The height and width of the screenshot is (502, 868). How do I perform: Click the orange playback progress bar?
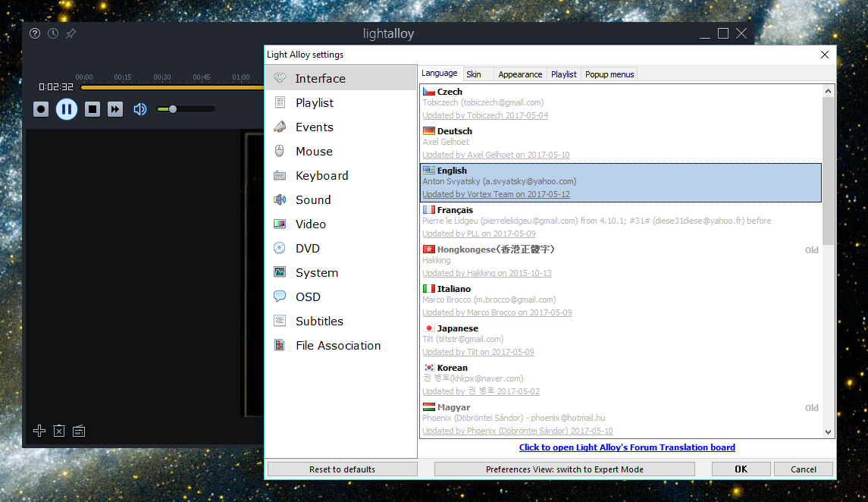point(172,87)
